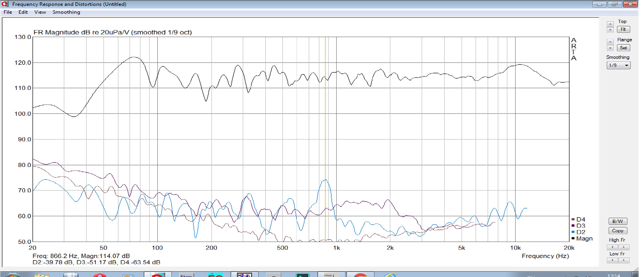Shift Low Fr left with arrow

pyautogui.click(x=612, y=260)
